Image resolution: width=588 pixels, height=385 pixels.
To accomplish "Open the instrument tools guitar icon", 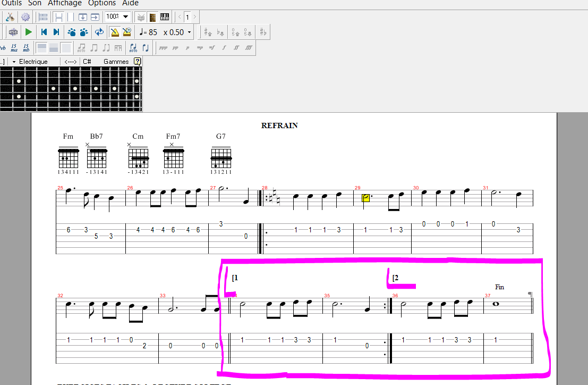I will 10,17.
